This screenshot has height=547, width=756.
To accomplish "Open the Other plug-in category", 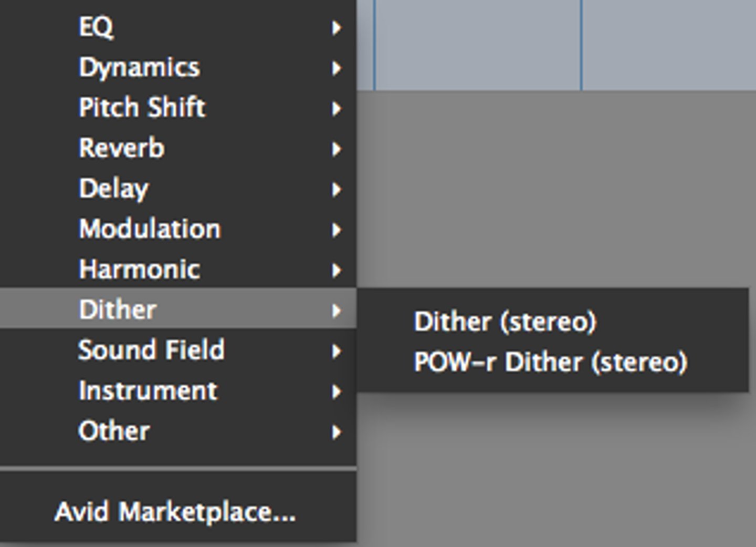I will pos(114,431).
